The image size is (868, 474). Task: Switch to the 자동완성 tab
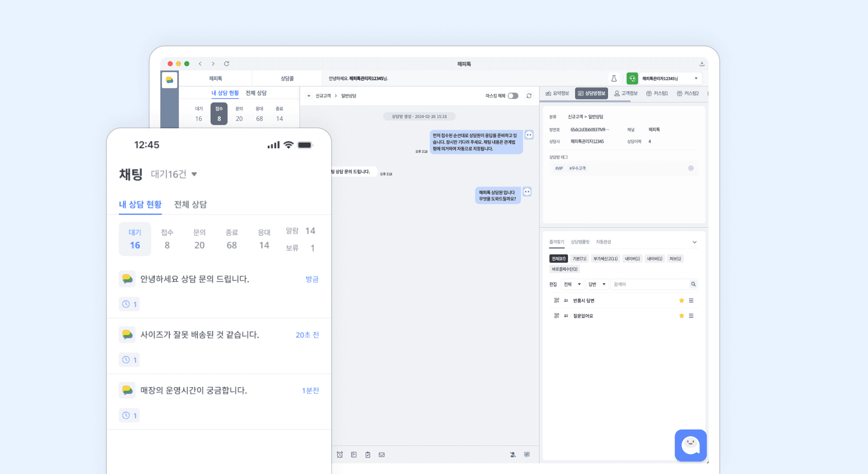coord(604,242)
